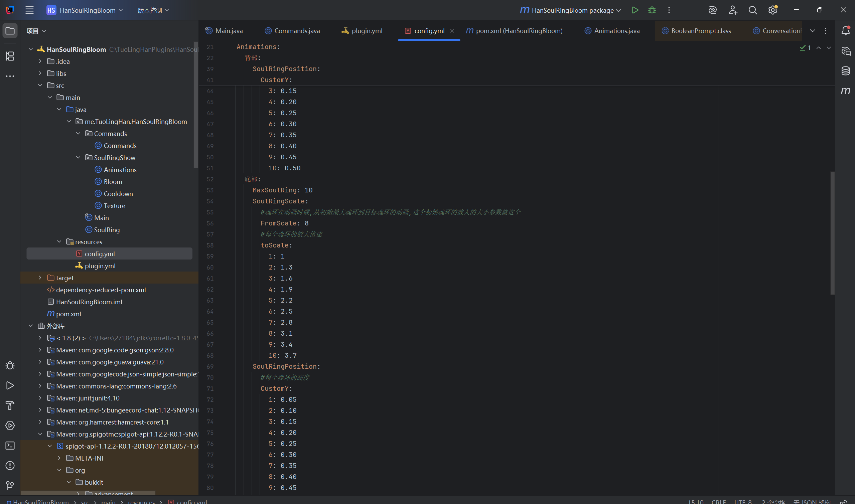Click UTF-8 encoding in status bar
The height and width of the screenshot is (504, 855).
(x=743, y=501)
